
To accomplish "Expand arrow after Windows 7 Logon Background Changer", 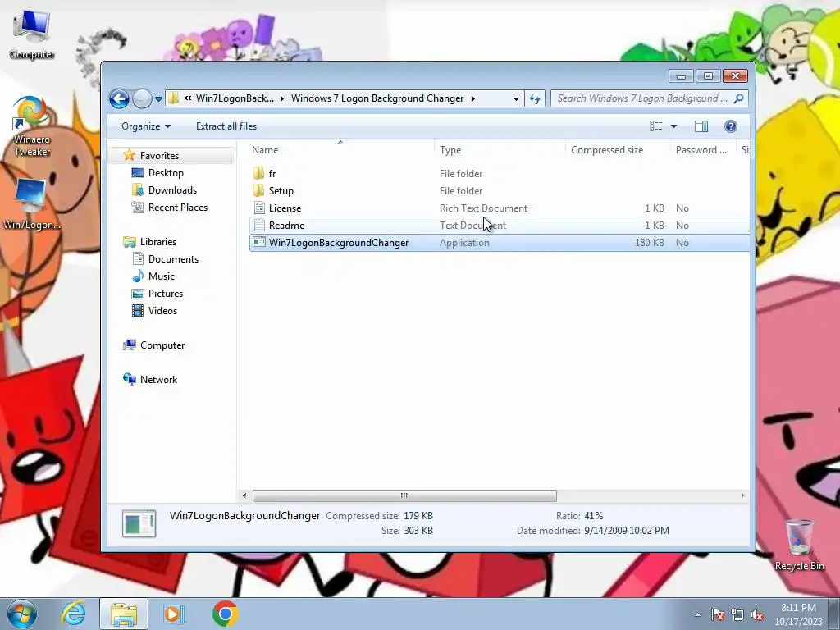I will click(473, 98).
